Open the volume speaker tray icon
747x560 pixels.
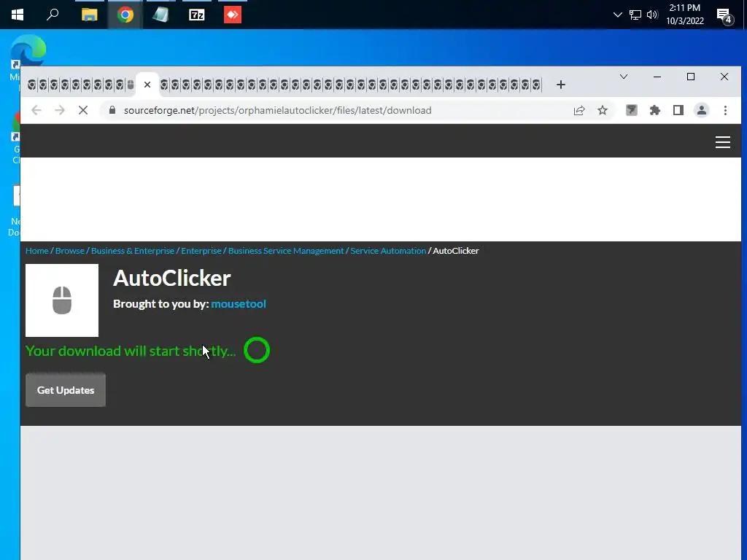click(x=652, y=15)
